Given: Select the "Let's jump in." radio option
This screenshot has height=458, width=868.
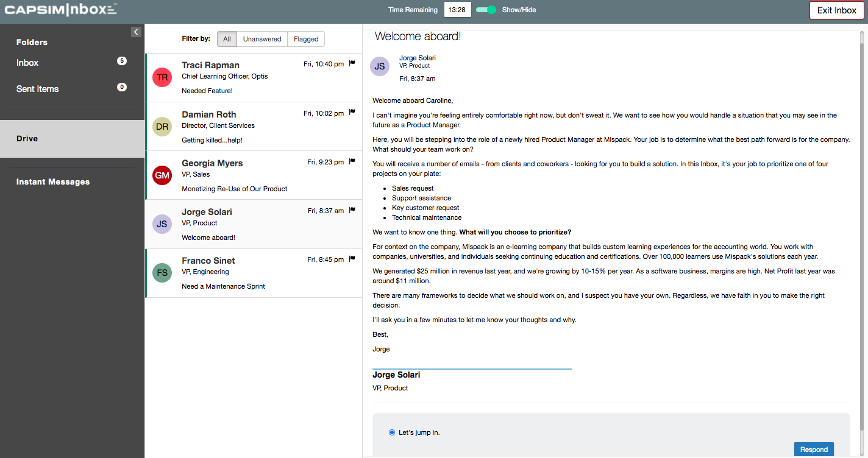Looking at the screenshot, I should coord(392,432).
